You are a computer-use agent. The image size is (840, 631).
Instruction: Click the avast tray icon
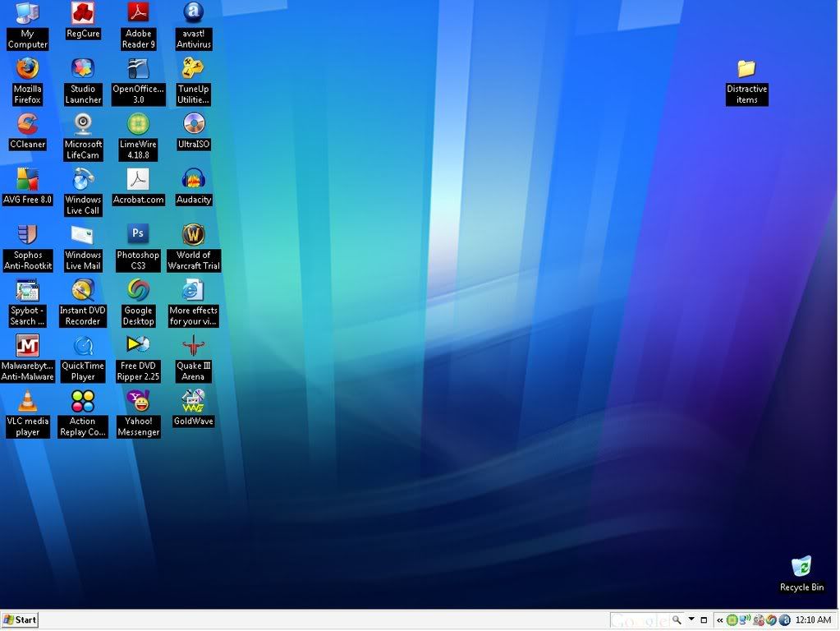click(785, 620)
